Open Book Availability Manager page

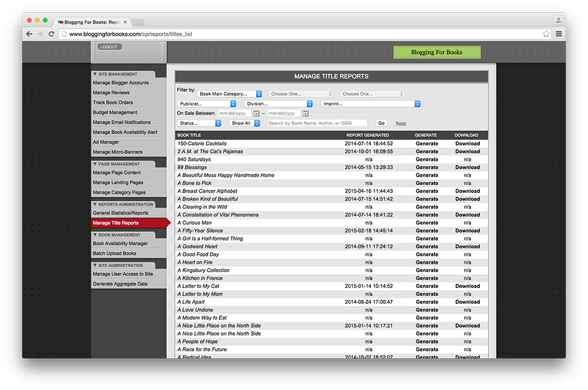(121, 244)
